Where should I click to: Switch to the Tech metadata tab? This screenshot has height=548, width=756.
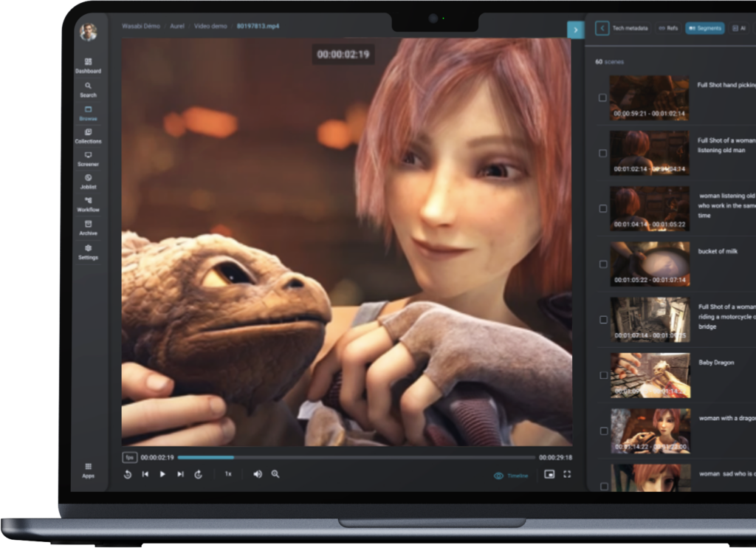tap(630, 28)
